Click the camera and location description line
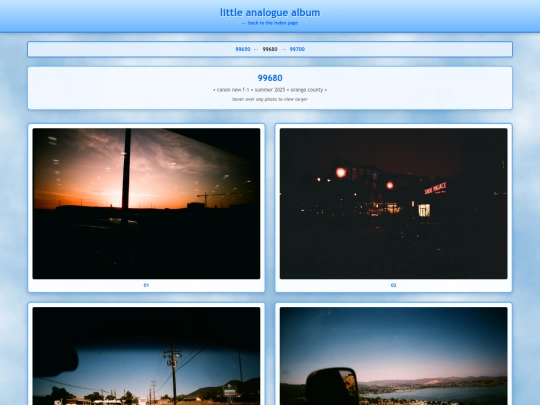The image size is (540, 405). tap(270, 90)
